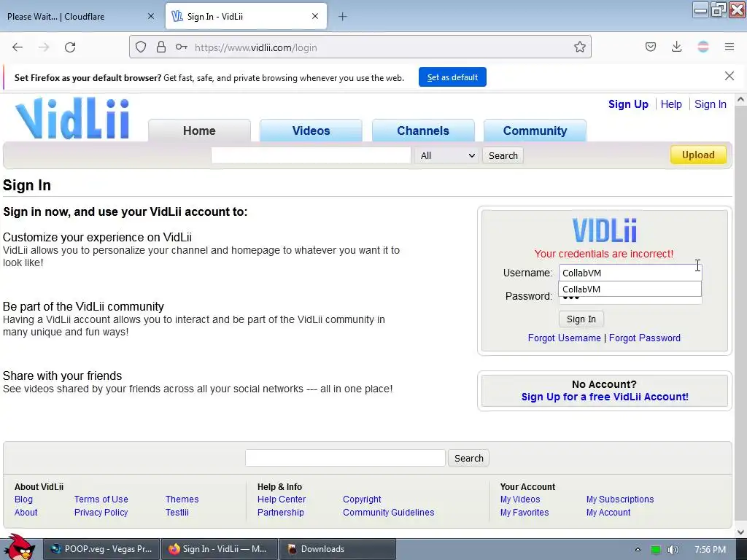Open the Blog footer link
Image resolution: width=747 pixels, height=560 pixels.
24,499
